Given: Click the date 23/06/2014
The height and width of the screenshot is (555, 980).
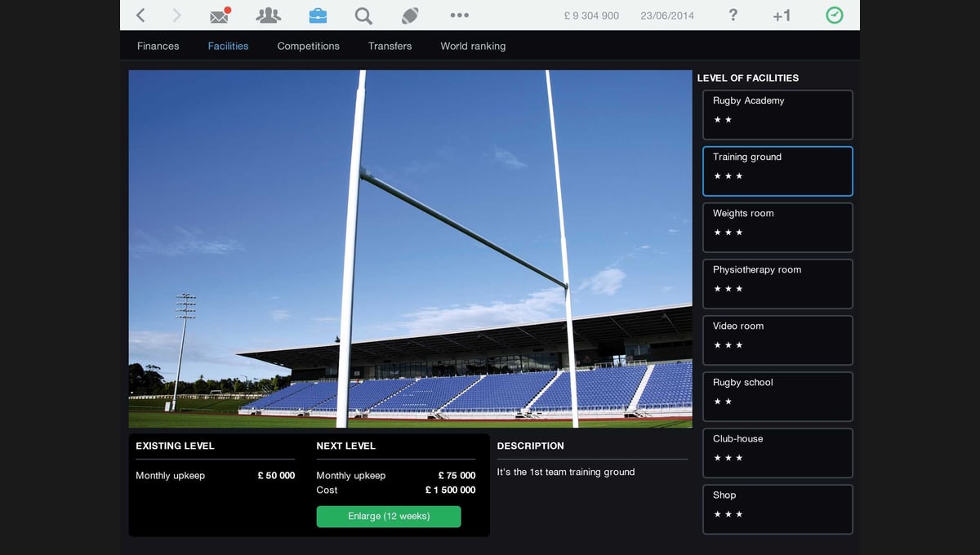Looking at the screenshot, I should tap(667, 16).
